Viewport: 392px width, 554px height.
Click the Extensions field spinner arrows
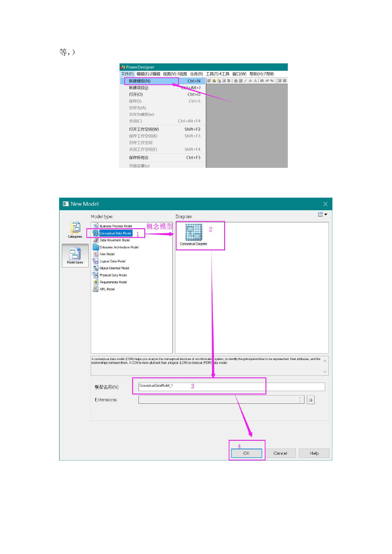tap(300, 400)
